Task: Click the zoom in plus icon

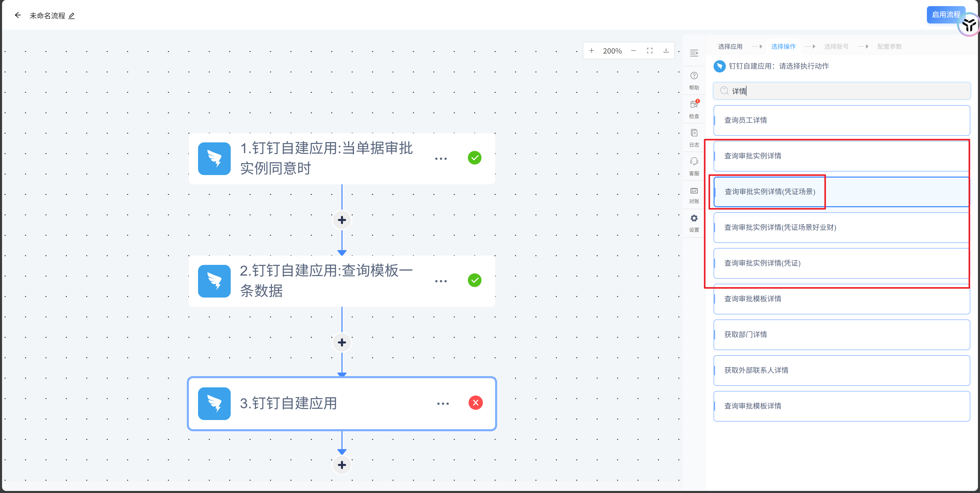Action: [592, 51]
